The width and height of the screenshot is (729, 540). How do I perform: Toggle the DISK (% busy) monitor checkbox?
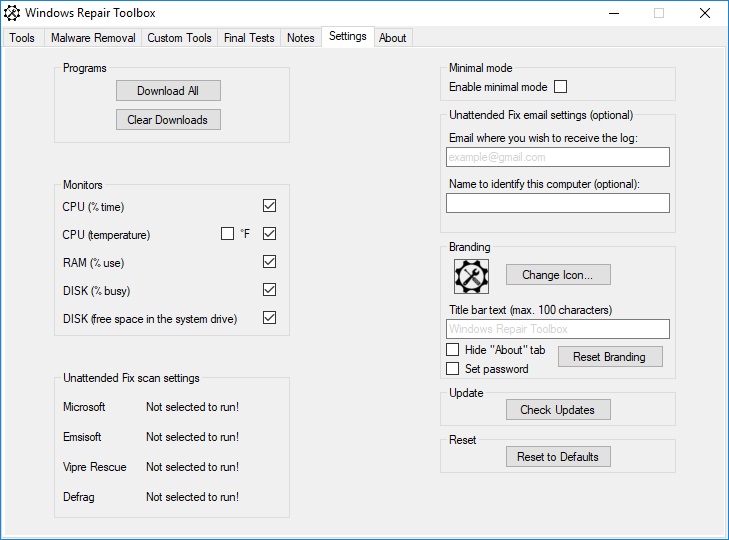coord(270,289)
